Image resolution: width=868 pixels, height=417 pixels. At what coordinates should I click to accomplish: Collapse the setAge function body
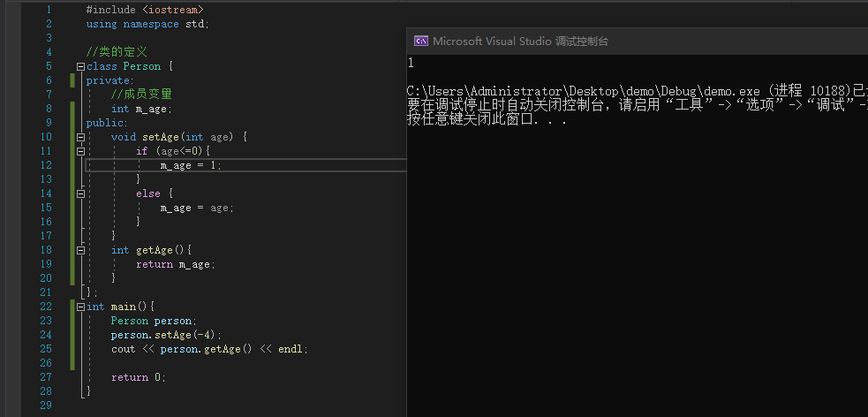80,137
